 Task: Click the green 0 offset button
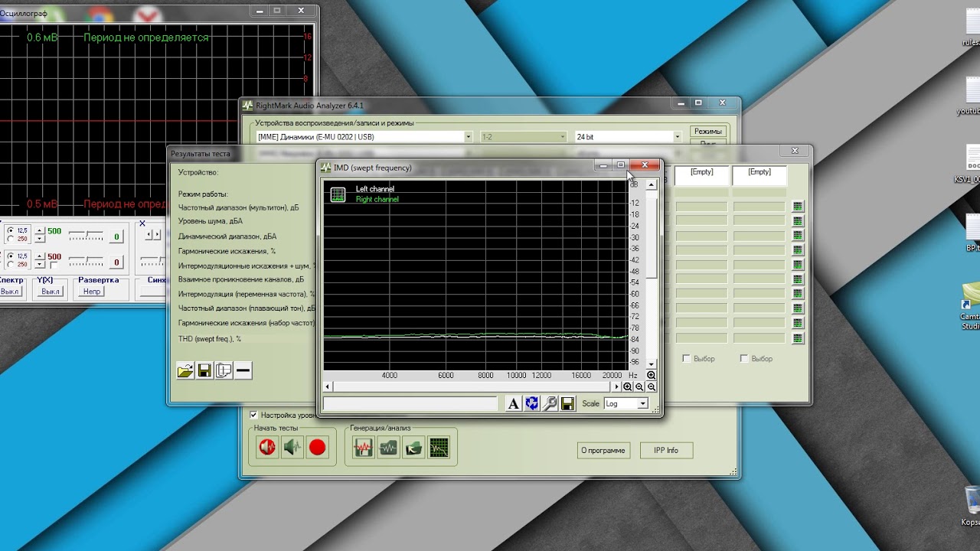[x=116, y=236]
